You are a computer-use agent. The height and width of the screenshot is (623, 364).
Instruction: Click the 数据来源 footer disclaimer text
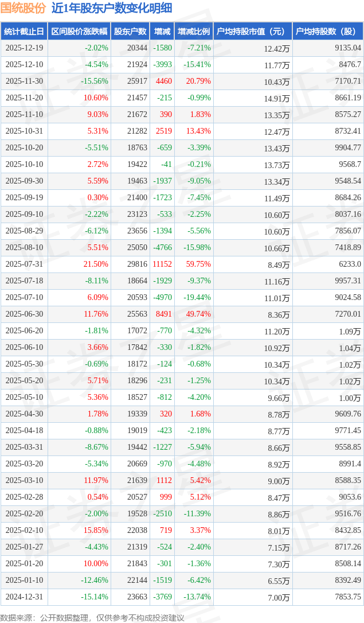pyautogui.click(x=92, y=617)
